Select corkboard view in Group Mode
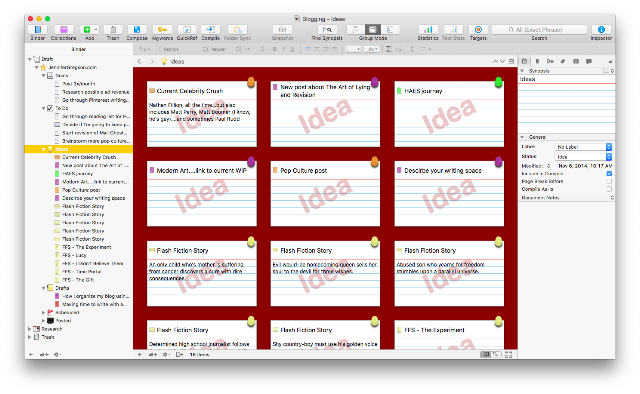This screenshot has height=394, width=640. (373, 29)
